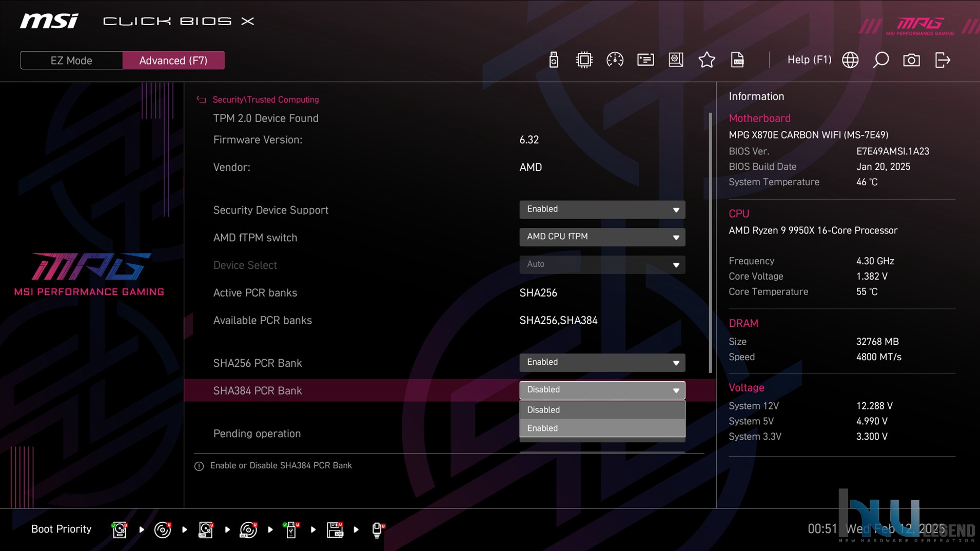This screenshot has width=980, height=551.
Task: Open the SHA256 PCR Bank dropdown
Action: tap(602, 363)
